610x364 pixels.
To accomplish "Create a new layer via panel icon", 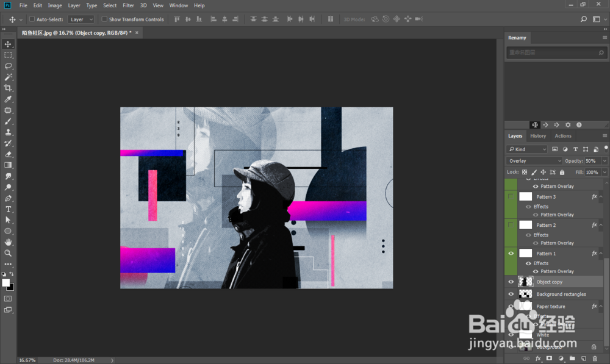I will click(584, 358).
